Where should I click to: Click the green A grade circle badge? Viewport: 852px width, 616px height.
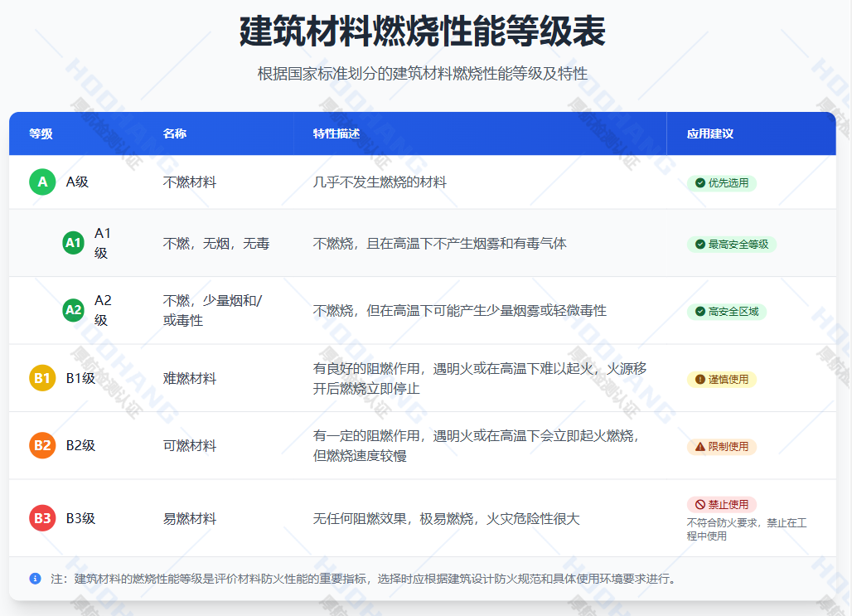(42, 182)
